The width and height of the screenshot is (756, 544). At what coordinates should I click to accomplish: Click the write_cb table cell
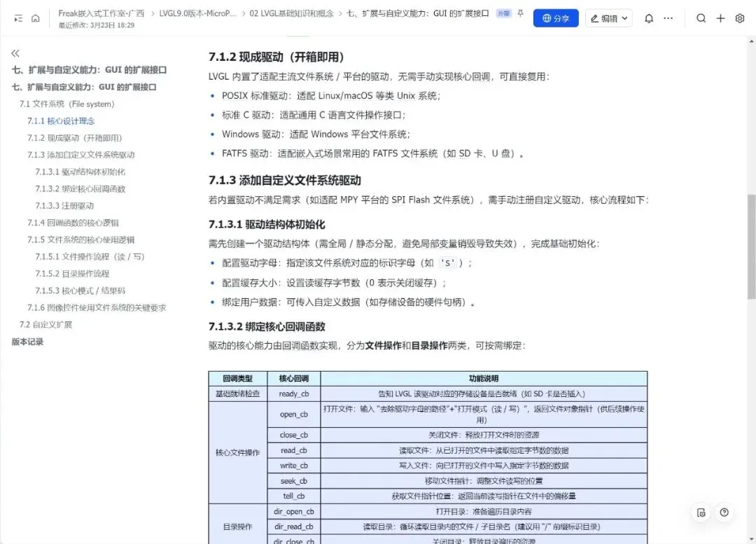293,466
